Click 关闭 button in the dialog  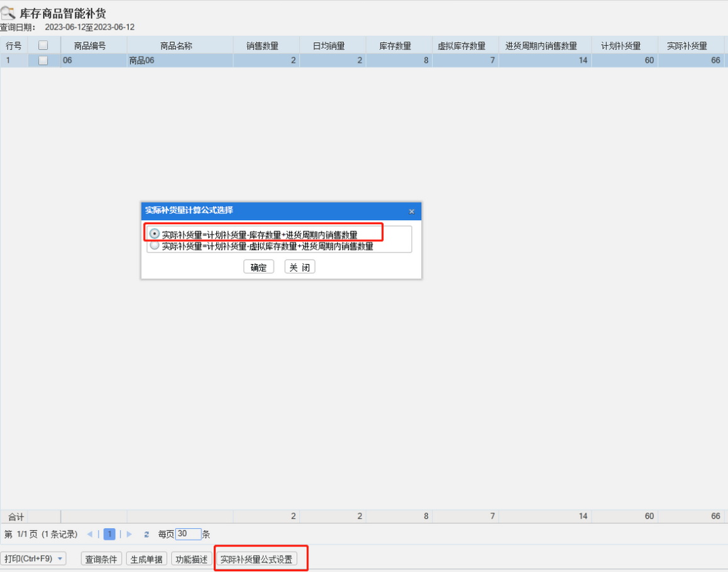point(300,267)
